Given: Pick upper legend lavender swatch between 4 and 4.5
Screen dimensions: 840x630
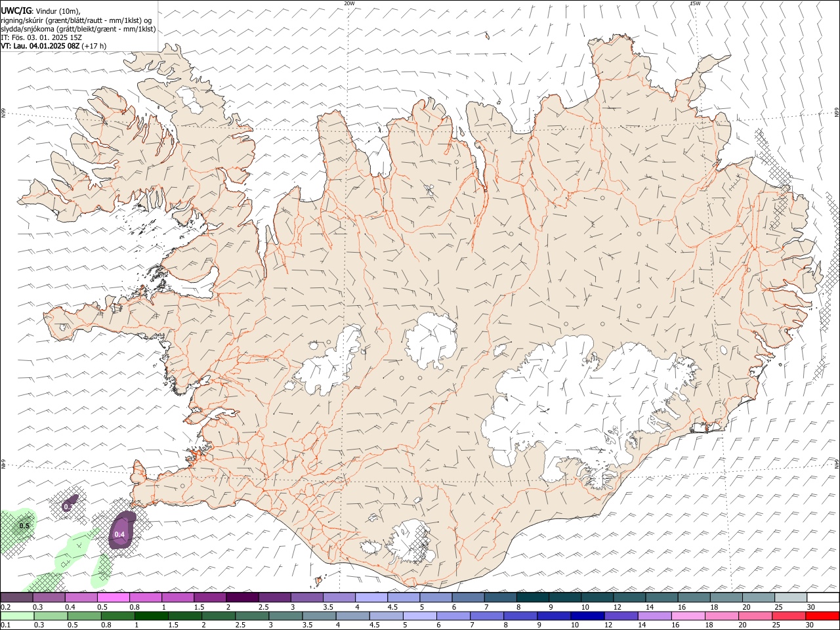Looking at the screenshot, I should point(371,597).
